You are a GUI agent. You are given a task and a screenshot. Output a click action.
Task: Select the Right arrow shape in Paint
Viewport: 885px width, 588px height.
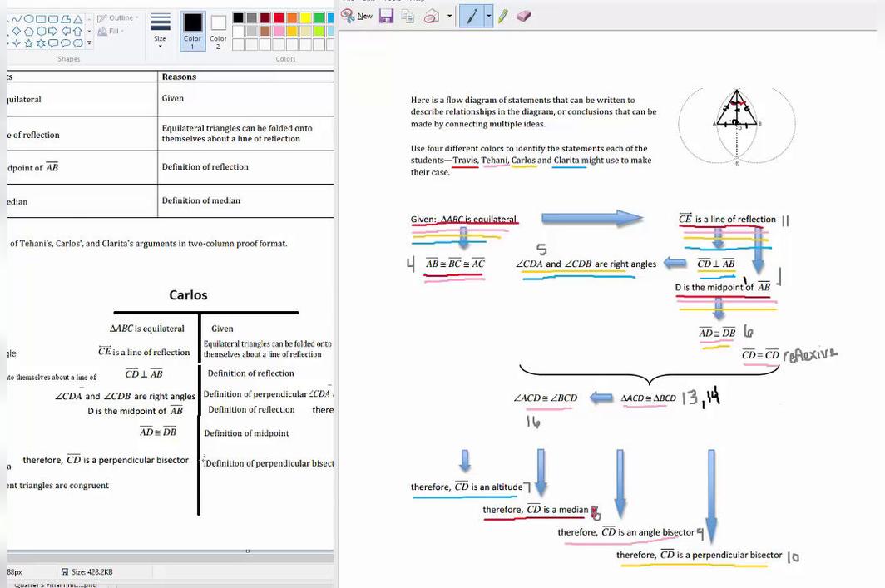coord(53,31)
